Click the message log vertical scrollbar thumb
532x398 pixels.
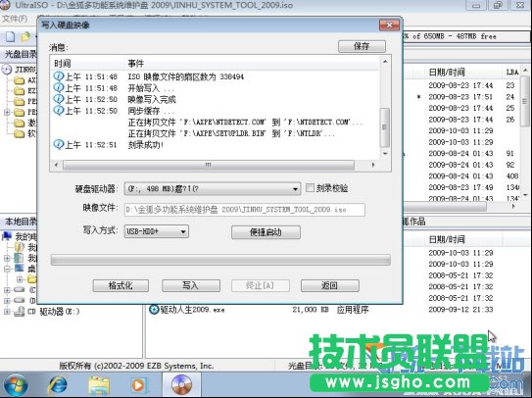[x=384, y=127]
